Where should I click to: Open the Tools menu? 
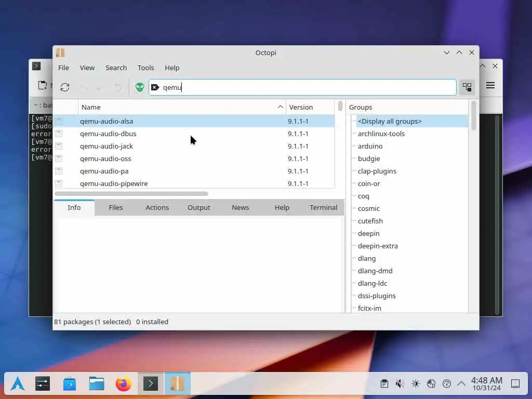coord(145,68)
